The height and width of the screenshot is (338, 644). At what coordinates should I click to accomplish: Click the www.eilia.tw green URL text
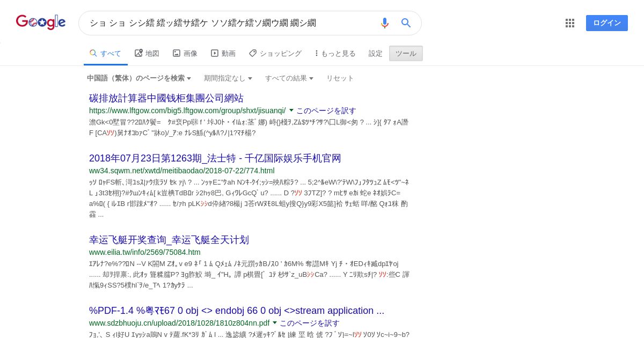pos(145,252)
